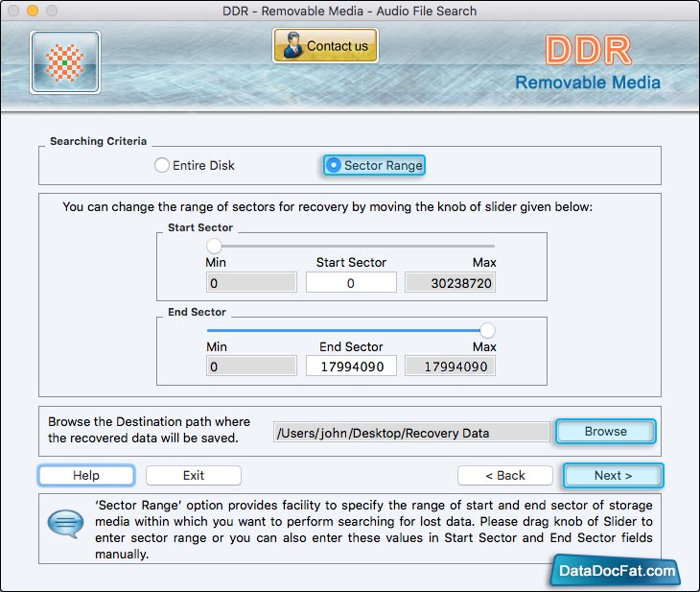Viewport: 700px width, 592px height.
Task: Click the 'Browse the Destination path' instruction text
Action: point(149,430)
